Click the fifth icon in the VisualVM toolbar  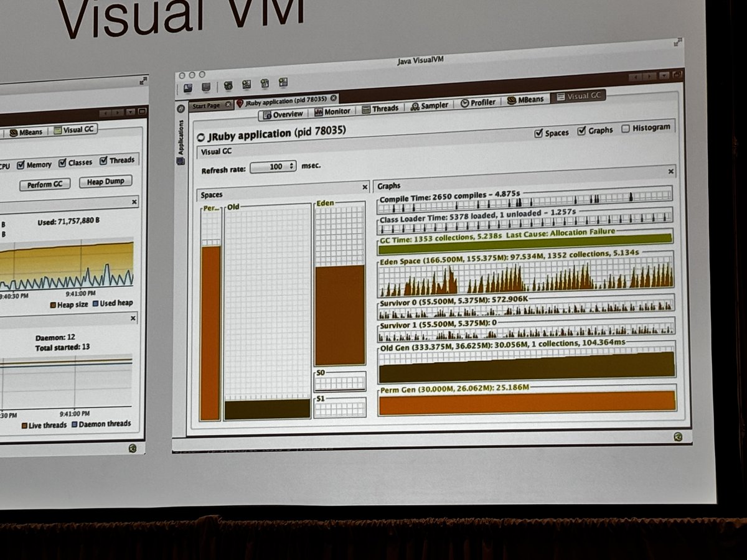(x=265, y=83)
